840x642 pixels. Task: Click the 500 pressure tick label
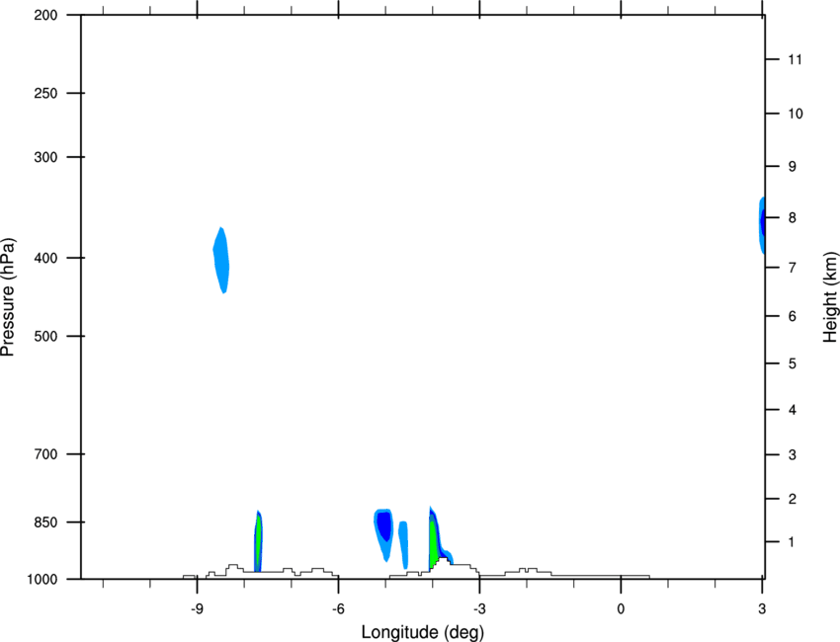tap(45, 336)
